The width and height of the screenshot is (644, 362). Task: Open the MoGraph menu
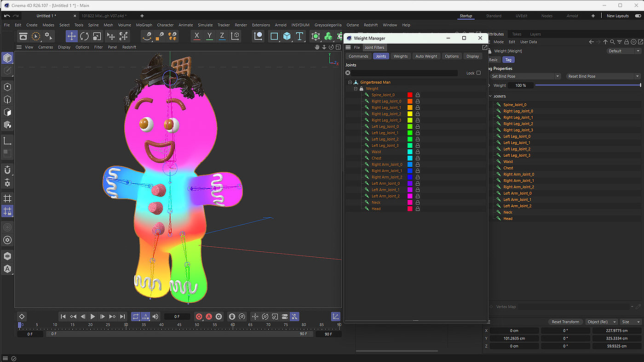(144, 25)
